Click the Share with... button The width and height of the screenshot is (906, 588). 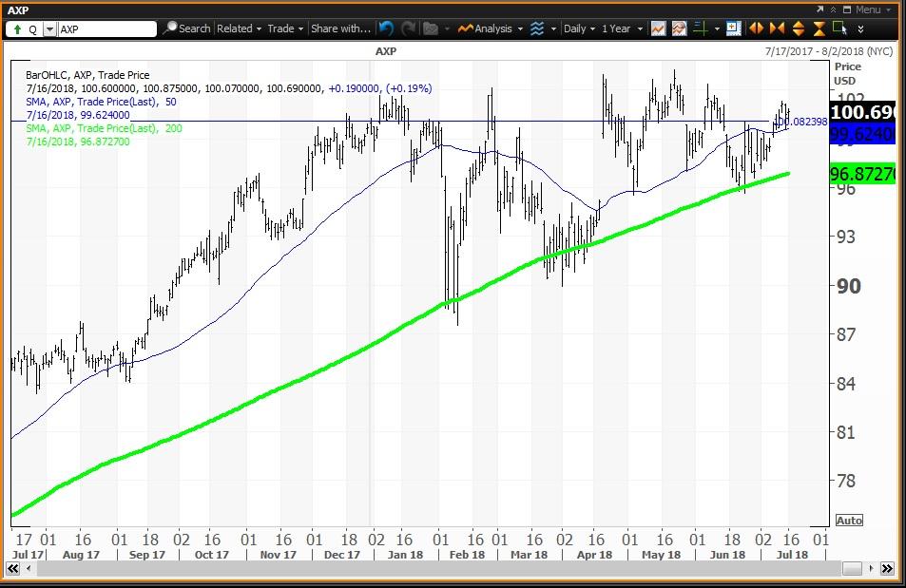tap(339, 28)
